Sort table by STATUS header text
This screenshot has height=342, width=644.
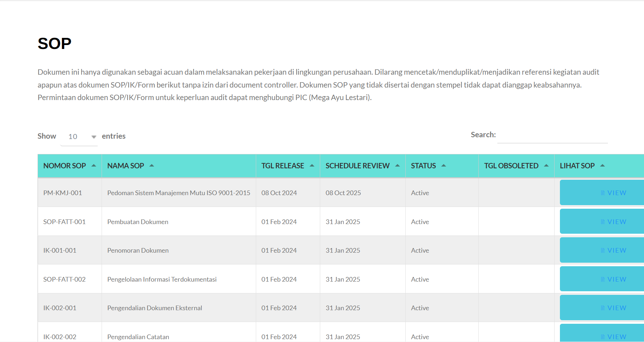(x=423, y=166)
